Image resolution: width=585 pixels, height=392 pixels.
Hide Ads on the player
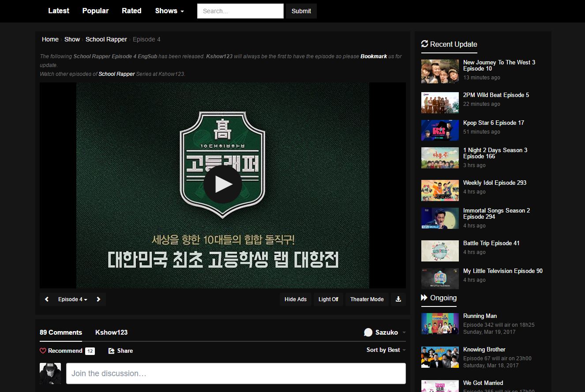coord(295,299)
